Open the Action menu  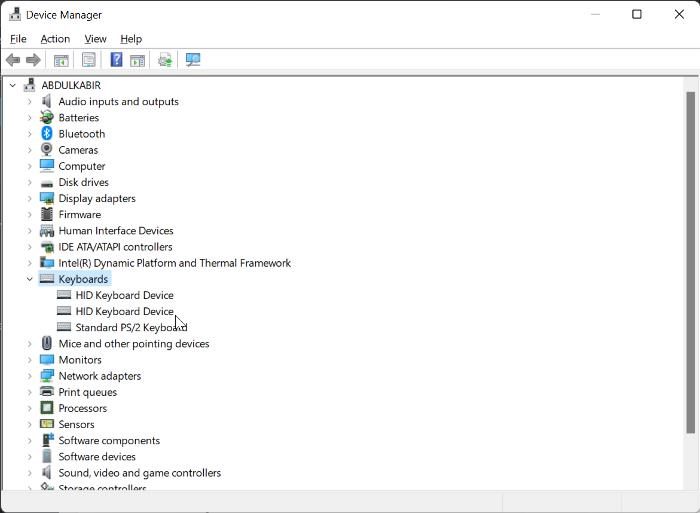coord(55,39)
